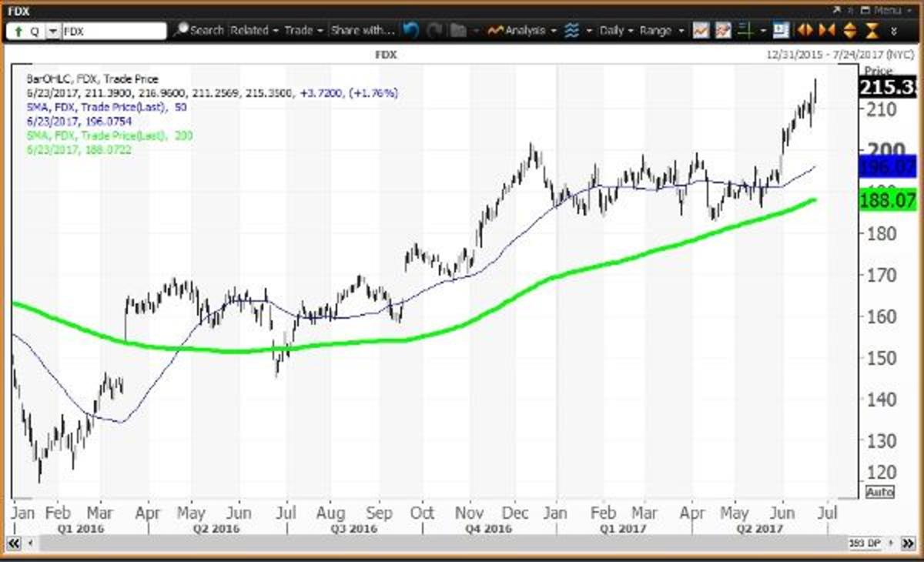Click the export to Excel icon
Screen dimensions: 924x562
(x=781, y=30)
